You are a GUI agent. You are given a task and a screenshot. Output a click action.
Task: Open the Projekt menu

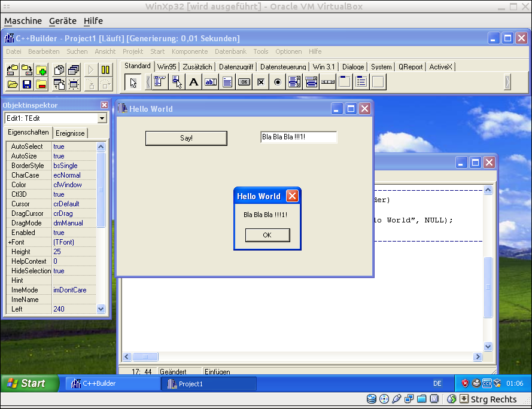click(133, 51)
